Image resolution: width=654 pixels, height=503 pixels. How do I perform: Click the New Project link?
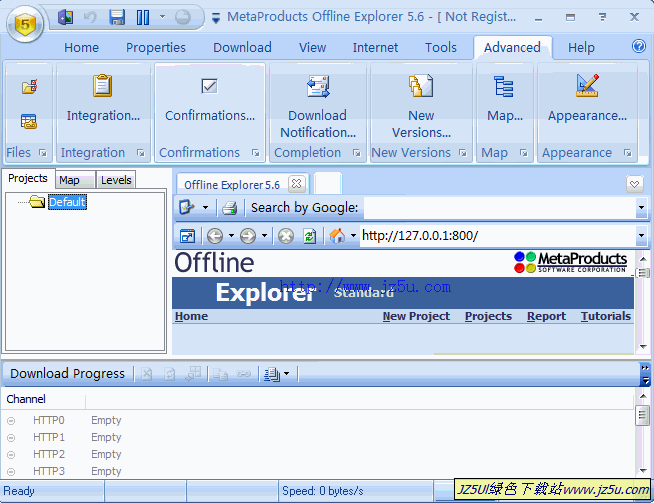(416, 317)
